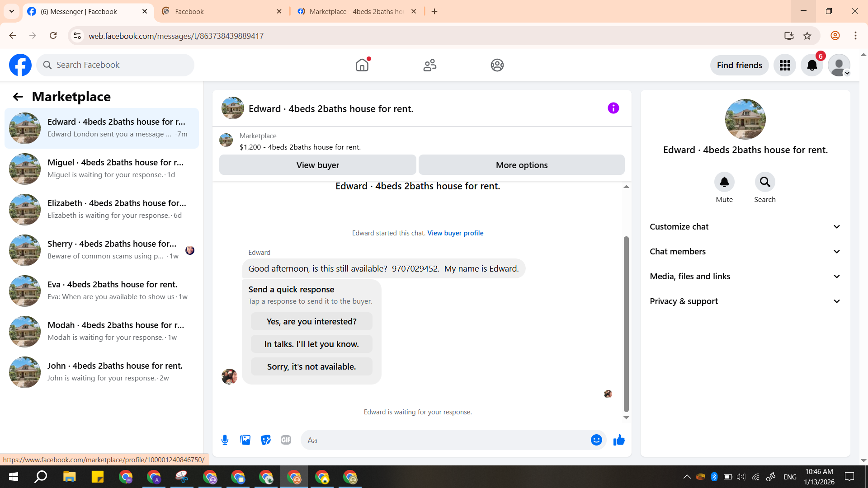868x488 pixels.
Task: Expand the Chat members section
Action: (x=745, y=252)
